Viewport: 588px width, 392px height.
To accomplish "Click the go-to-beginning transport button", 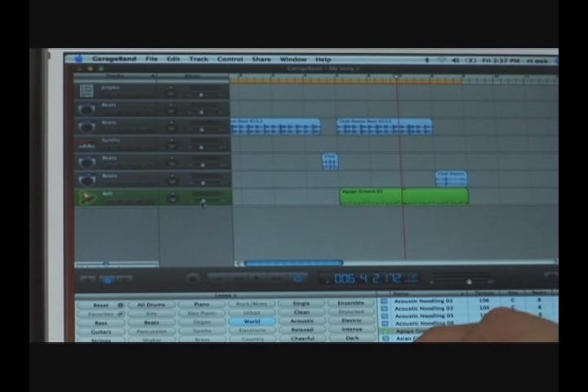I will 217,278.
